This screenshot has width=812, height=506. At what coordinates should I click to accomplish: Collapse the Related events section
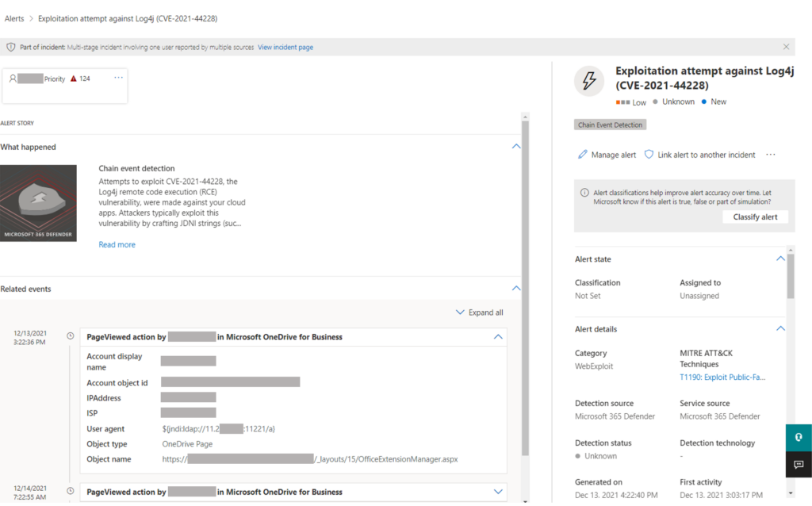(x=516, y=288)
